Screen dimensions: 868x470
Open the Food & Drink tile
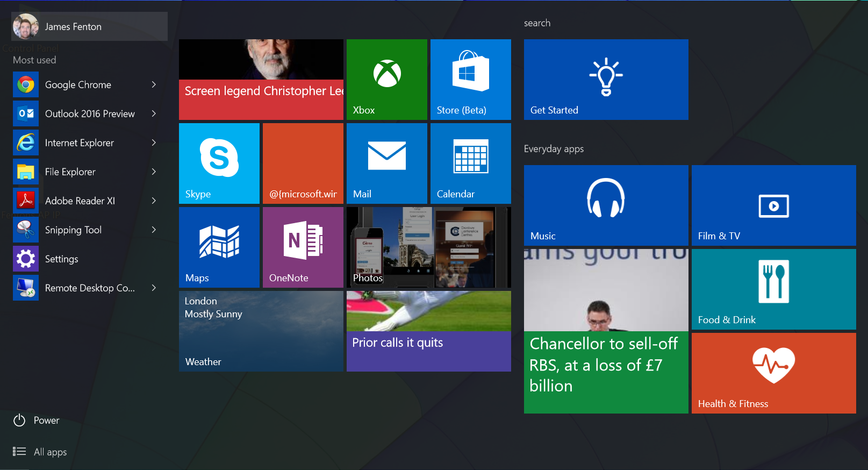tap(774, 289)
